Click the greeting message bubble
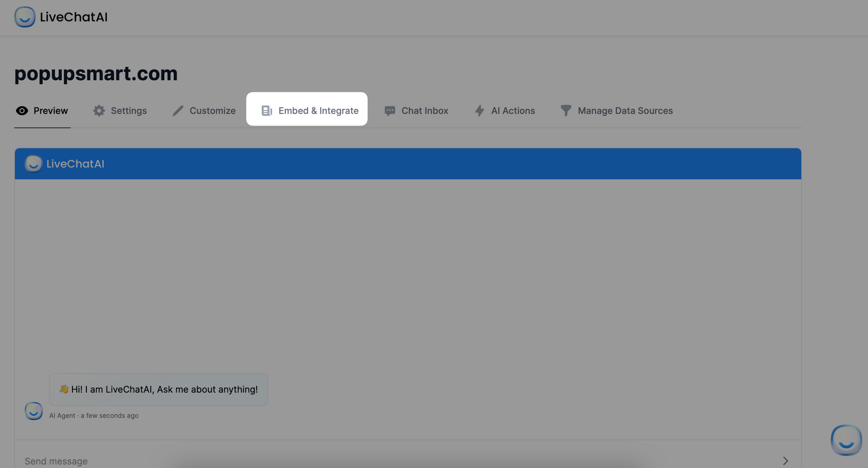The image size is (868, 468). [x=158, y=389]
